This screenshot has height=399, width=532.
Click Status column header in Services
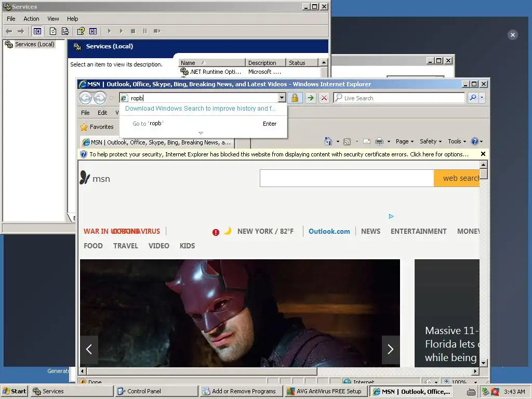pyautogui.click(x=302, y=63)
